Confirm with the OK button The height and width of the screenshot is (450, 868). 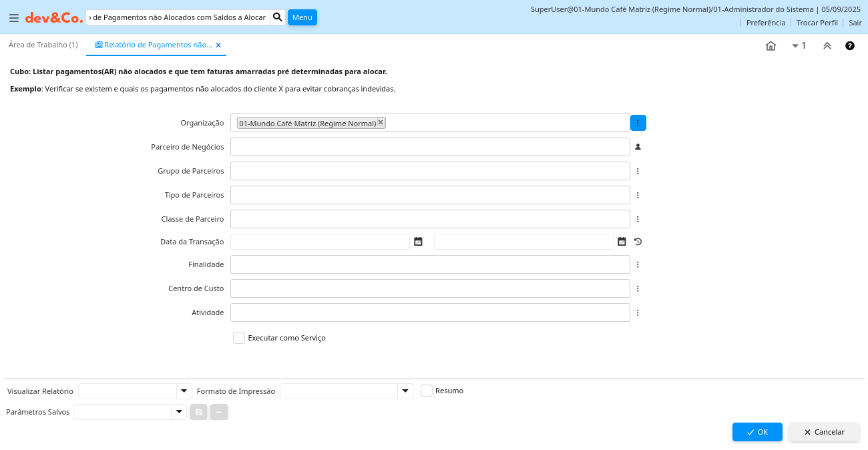tap(757, 432)
